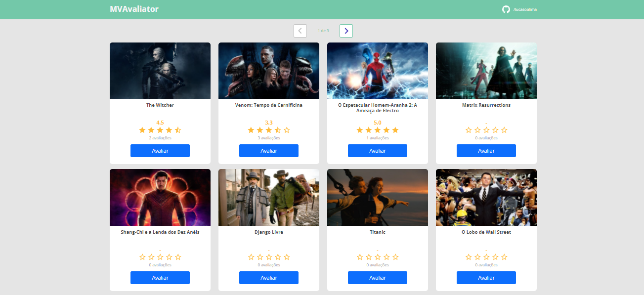Image resolution: width=644 pixels, height=295 pixels.
Task: Select The Witcher poster image
Action: click(160, 71)
